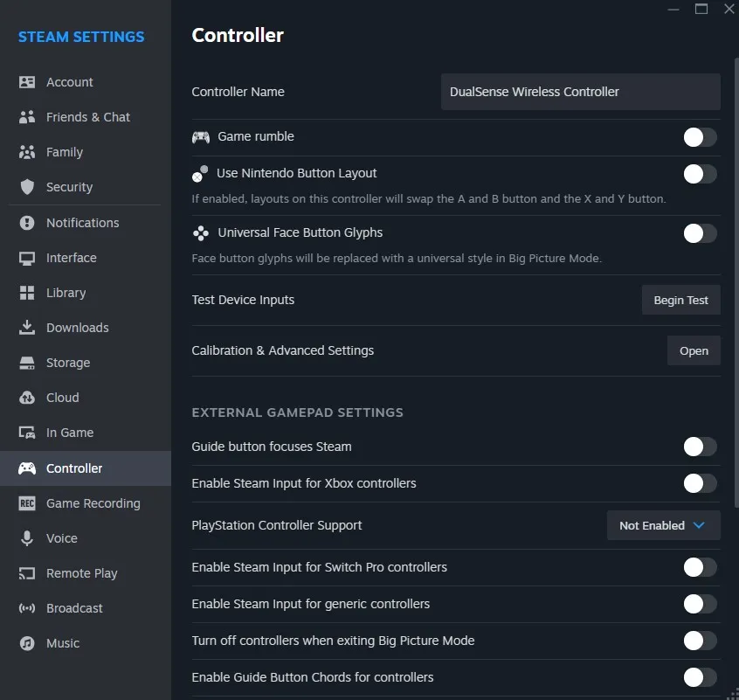The image size is (739, 700).
Task: Click the Broadcast signal icon
Action: tap(27, 608)
